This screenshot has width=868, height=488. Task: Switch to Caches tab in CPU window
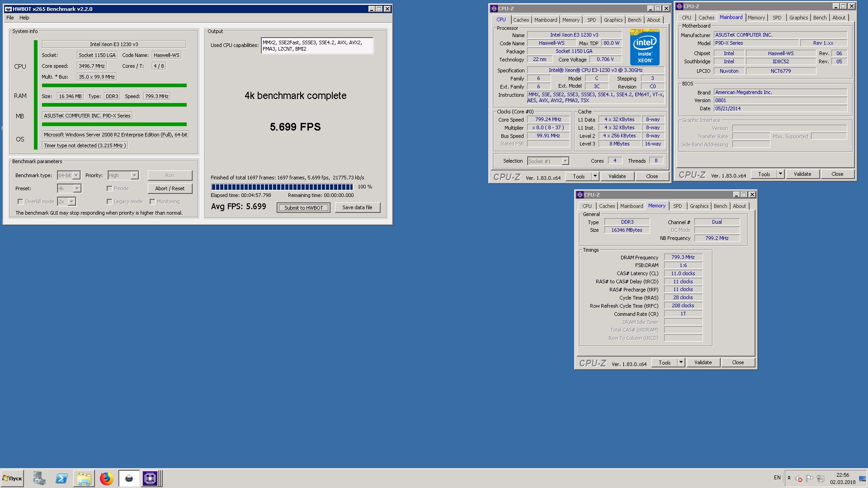521,20
